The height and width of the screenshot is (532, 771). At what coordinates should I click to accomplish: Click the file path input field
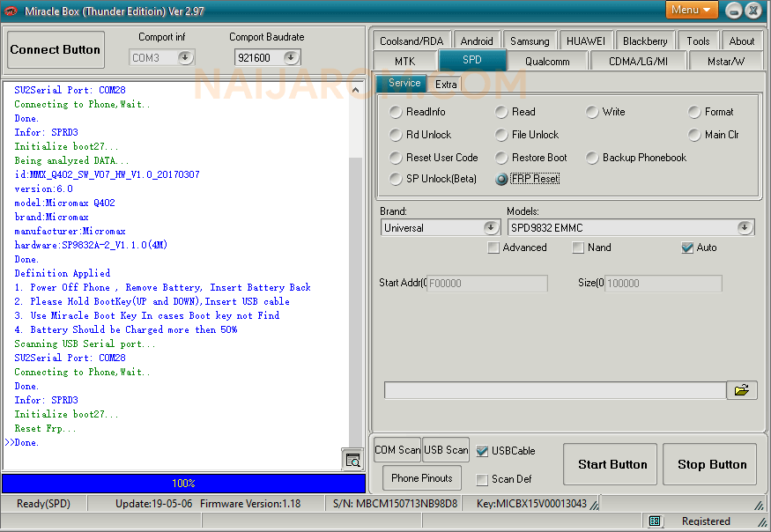[x=555, y=390]
